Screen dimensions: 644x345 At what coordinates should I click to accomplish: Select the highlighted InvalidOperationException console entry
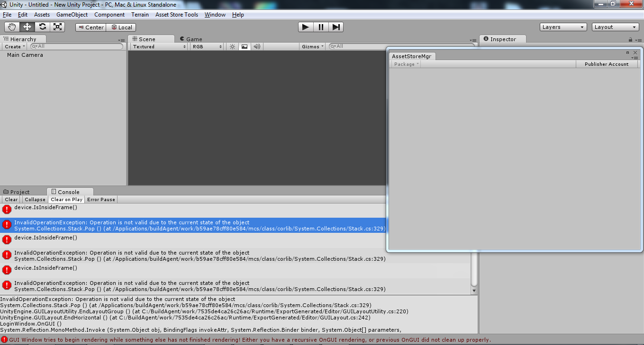coord(193,225)
